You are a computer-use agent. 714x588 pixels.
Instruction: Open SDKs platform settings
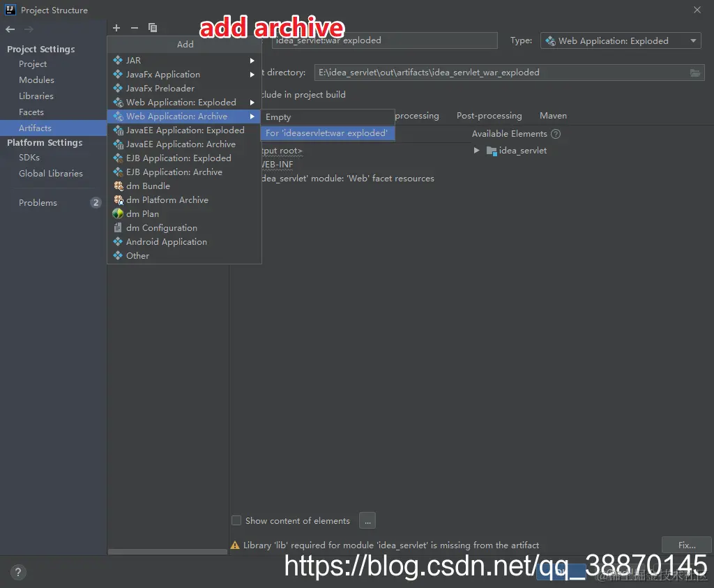[29, 158]
